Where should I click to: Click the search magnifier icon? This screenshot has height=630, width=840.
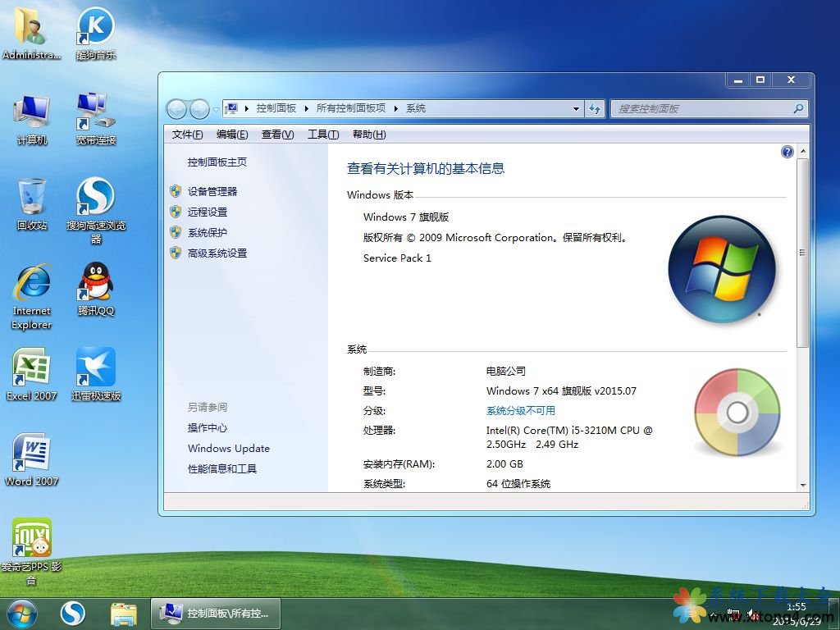(x=798, y=109)
